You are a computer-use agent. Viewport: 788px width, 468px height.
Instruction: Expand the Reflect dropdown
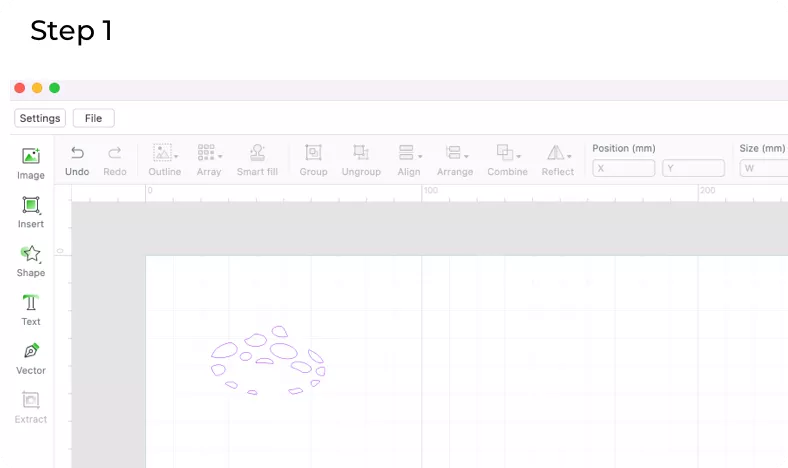[569, 156]
